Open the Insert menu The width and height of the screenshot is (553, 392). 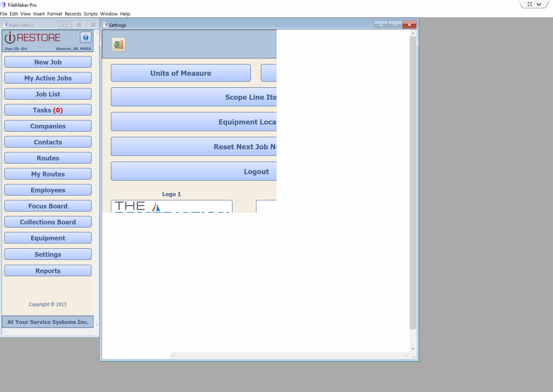click(39, 14)
